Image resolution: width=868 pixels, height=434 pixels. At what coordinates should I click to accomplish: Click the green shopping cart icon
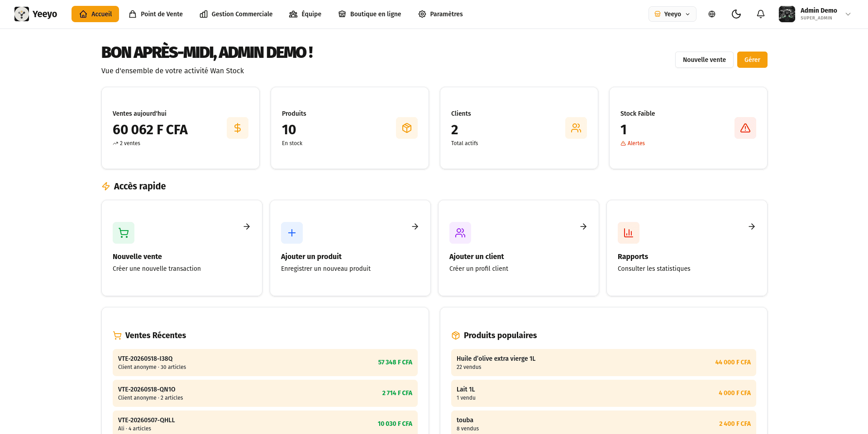pyautogui.click(x=124, y=233)
